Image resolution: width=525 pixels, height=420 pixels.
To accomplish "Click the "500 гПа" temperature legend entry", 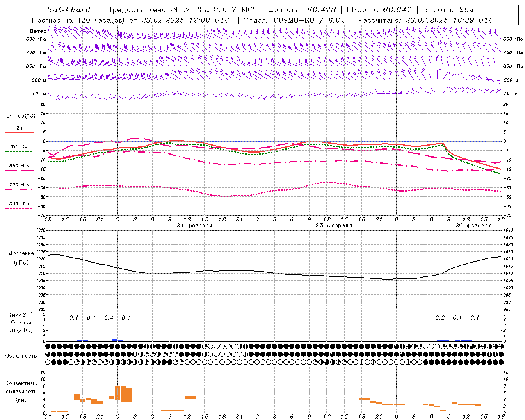I will pos(19,204).
